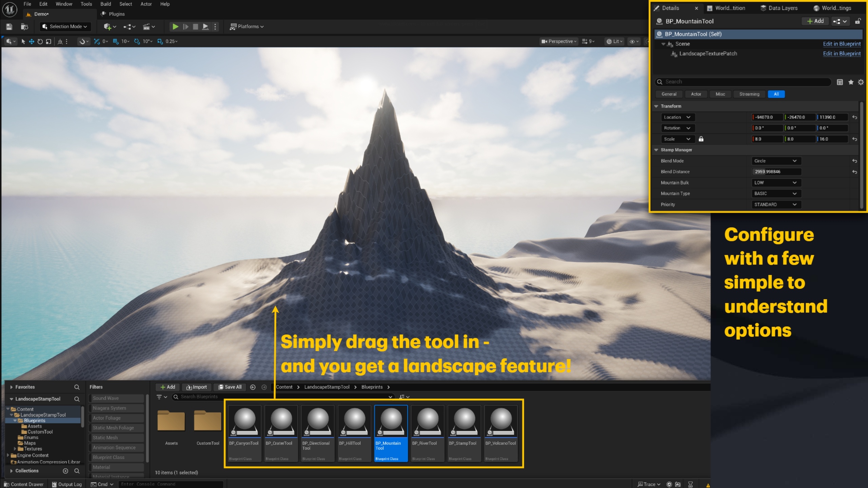This screenshot has height=488, width=868.
Task: Open the Show flags eye dropdown
Action: tap(634, 41)
